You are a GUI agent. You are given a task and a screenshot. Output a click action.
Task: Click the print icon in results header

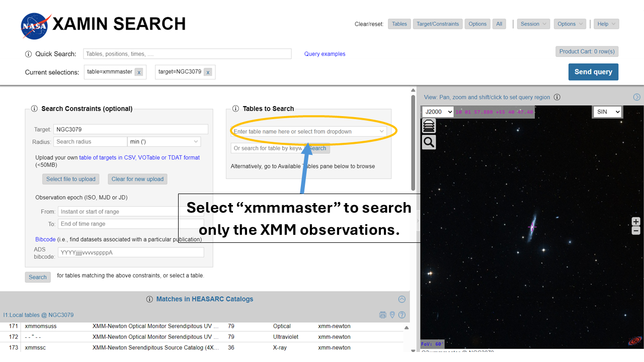382,315
